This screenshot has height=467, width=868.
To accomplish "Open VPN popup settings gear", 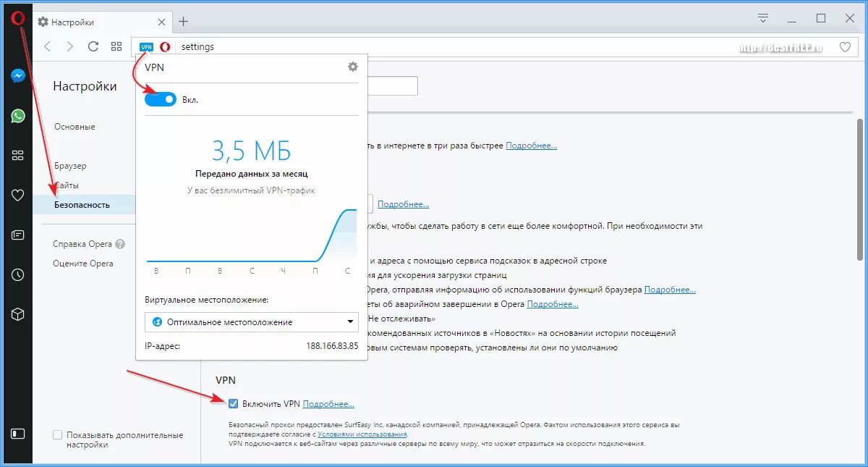I will point(353,67).
